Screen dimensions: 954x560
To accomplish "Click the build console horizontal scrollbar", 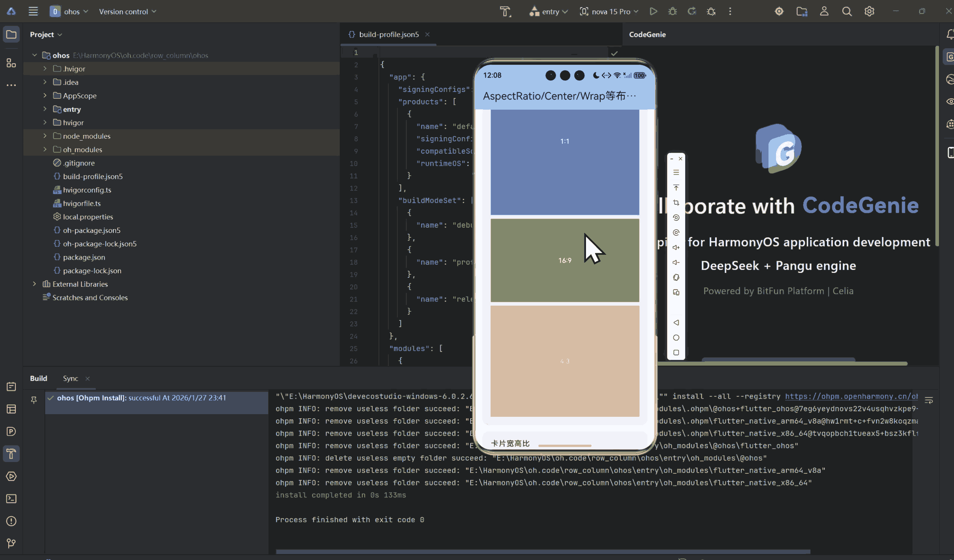I will coord(543,551).
